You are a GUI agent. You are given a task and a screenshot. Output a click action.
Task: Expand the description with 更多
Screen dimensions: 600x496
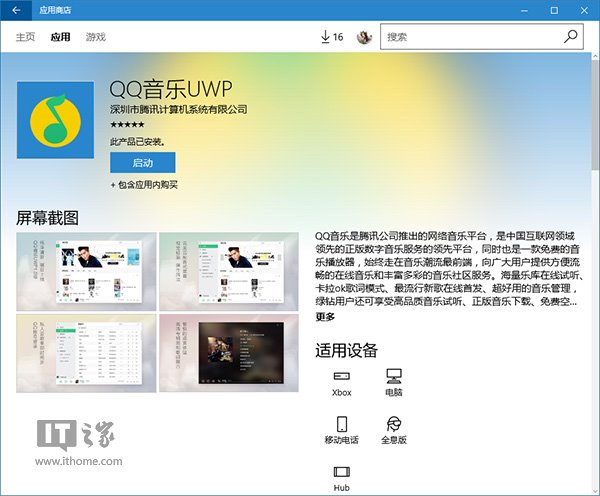pyautogui.click(x=325, y=317)
